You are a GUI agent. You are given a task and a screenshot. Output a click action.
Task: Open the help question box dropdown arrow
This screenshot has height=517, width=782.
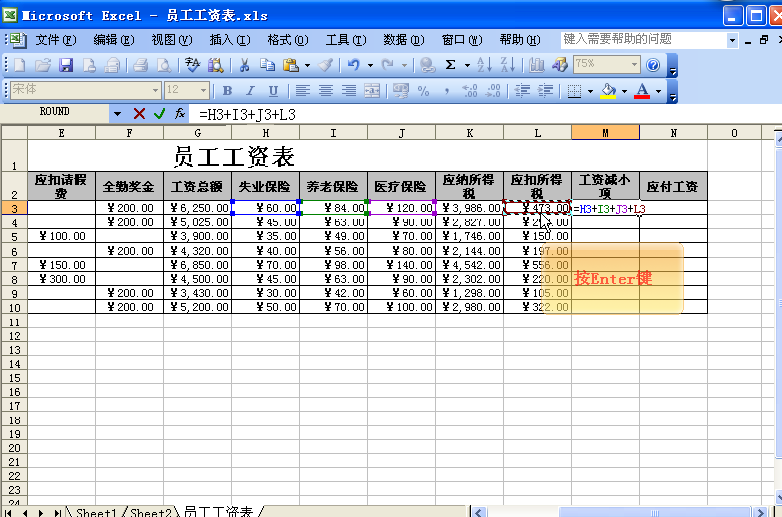pyautogui.click(x=732, y=40)
